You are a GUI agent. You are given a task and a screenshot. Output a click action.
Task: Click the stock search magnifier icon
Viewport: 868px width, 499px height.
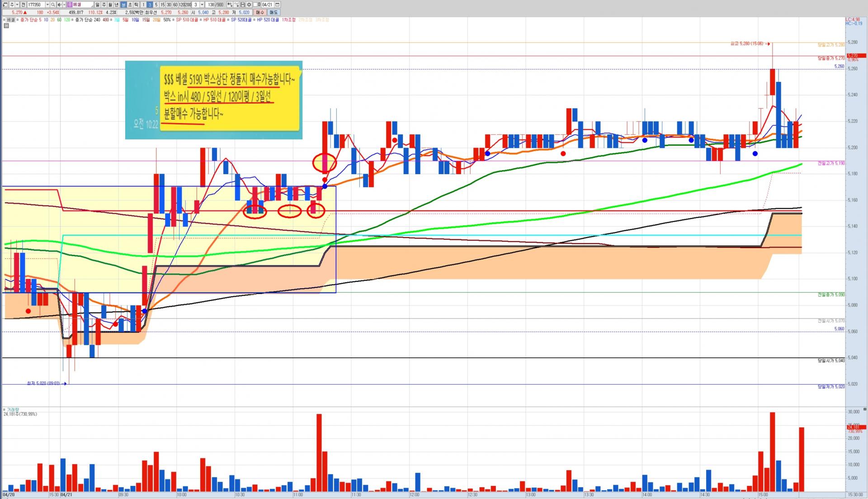[53, 5]
